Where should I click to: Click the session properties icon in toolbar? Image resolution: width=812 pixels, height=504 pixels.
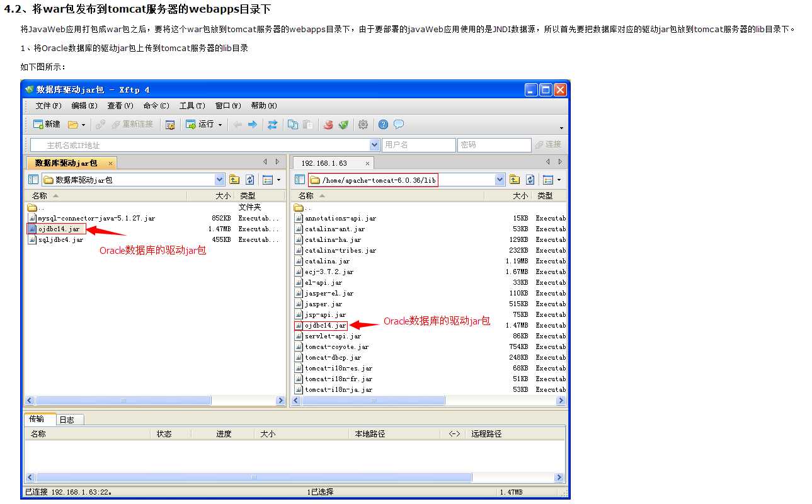click(170, 125)
